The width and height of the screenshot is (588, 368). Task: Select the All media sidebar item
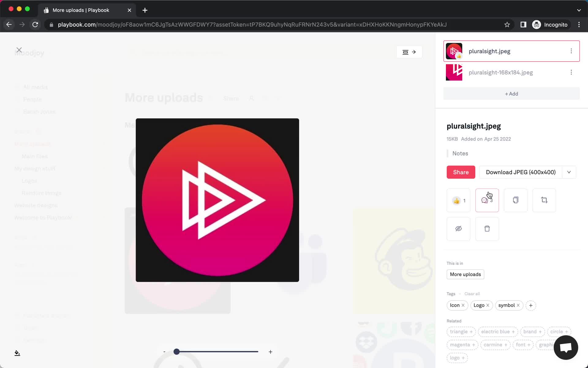[x=36, y=86]
